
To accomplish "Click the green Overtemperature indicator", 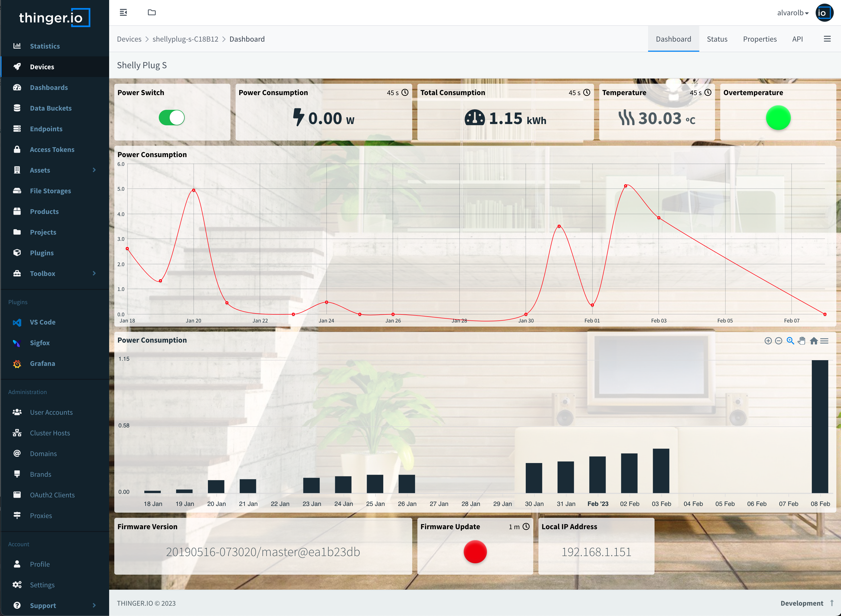I will click(x=778, y=118).
